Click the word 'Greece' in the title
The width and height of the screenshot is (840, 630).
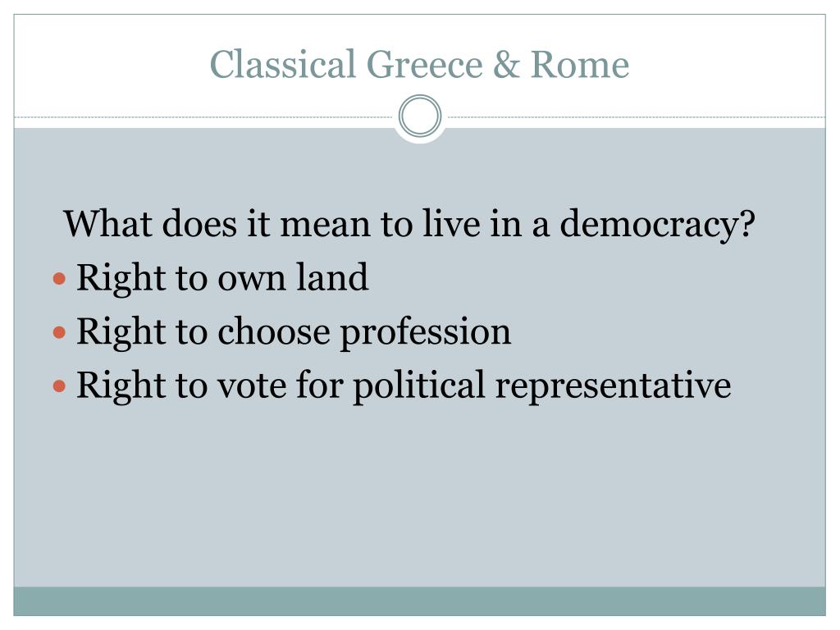tap(424, 64)
